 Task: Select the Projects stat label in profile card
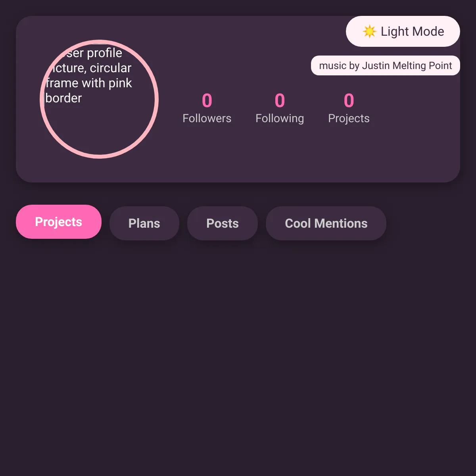pos(349,118)
